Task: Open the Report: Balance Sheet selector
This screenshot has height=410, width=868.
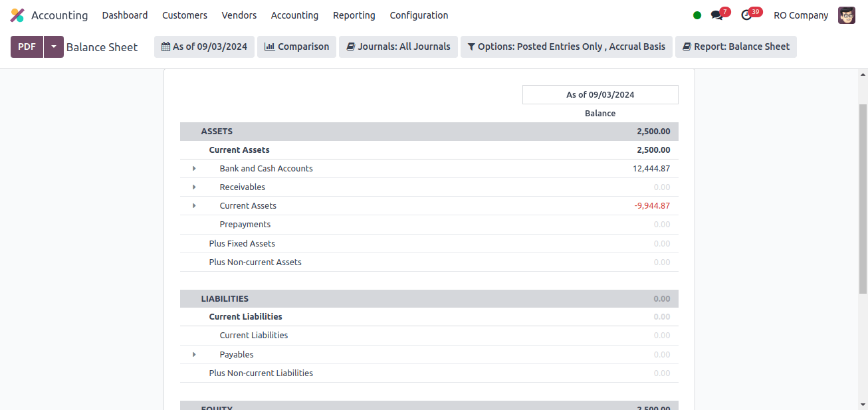Action: (x=736, y=47)
